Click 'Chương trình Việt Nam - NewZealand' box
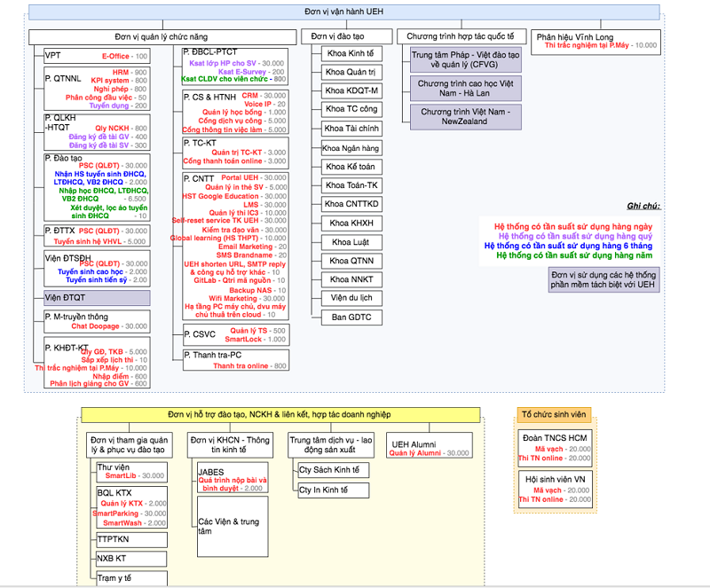710x588 pixels. click(x=465, y=117)
